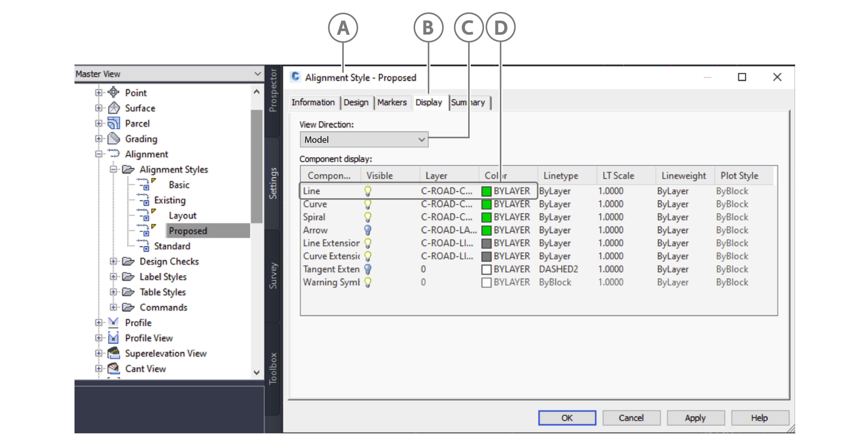This screenshot has height=444, width=868.
Task: Open the vertical Prospector tab
Action: [273, 90]
